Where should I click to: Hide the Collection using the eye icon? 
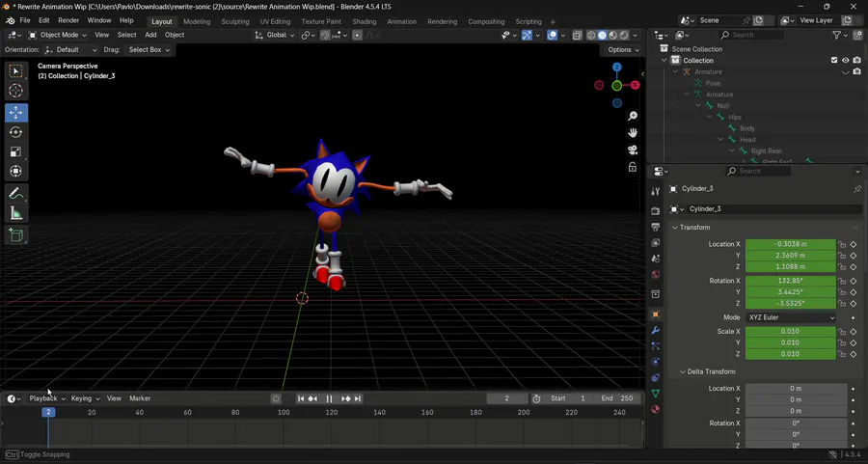[x=846, y=60]
